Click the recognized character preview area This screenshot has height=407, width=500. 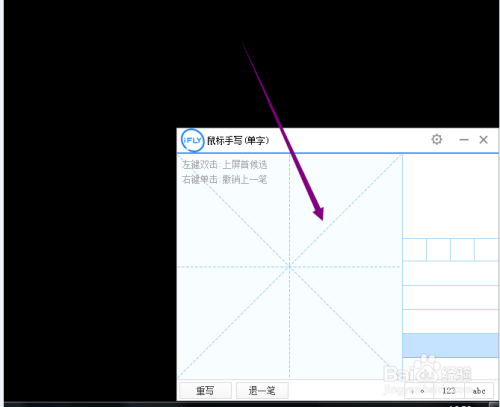click(451, 196)
